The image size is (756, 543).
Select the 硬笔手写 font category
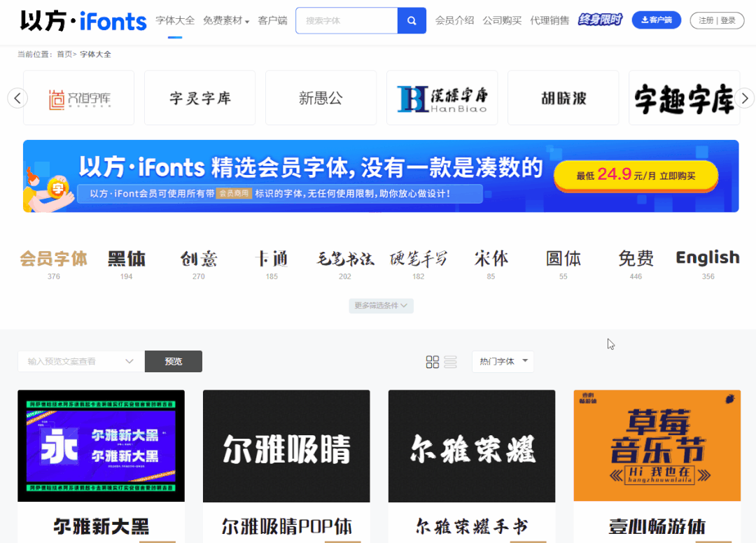click(x=419, y=264)
